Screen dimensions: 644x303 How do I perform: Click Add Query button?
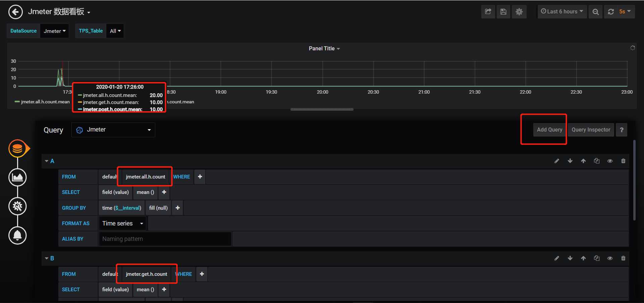click(549, 130)
